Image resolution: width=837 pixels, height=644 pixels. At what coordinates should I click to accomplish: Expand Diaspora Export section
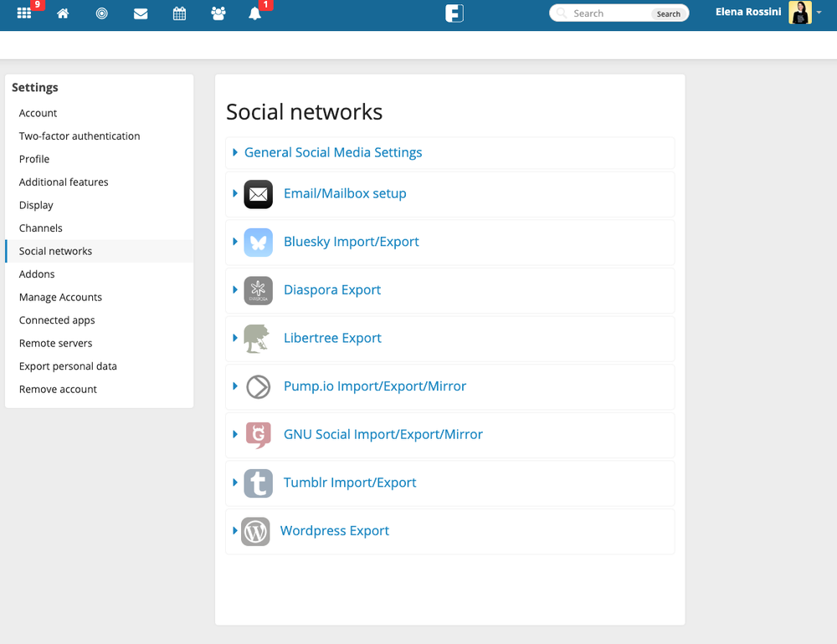332,290
